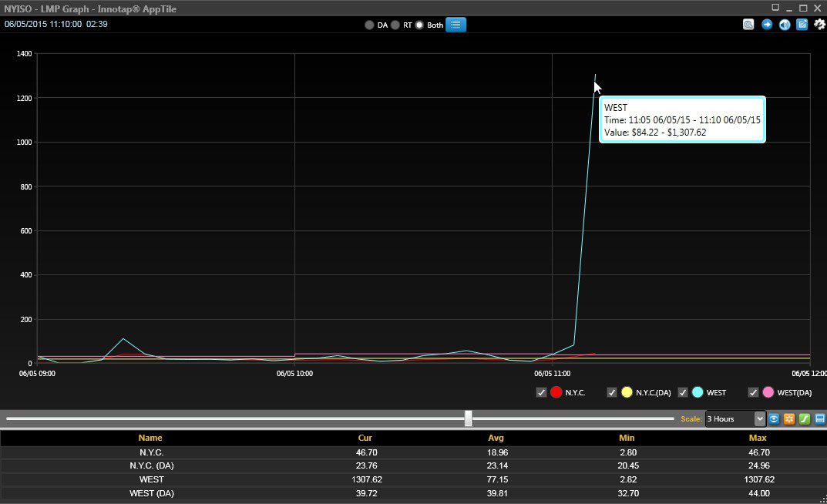This screenshot has height=504, width=827.
Task: Click the Cur column header
Action: (x=365, y=438)
